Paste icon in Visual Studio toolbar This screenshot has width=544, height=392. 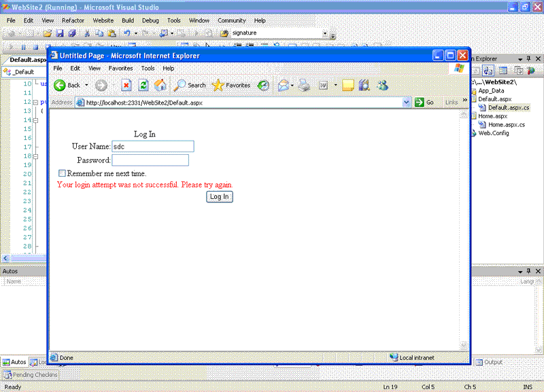click(112, 33)
